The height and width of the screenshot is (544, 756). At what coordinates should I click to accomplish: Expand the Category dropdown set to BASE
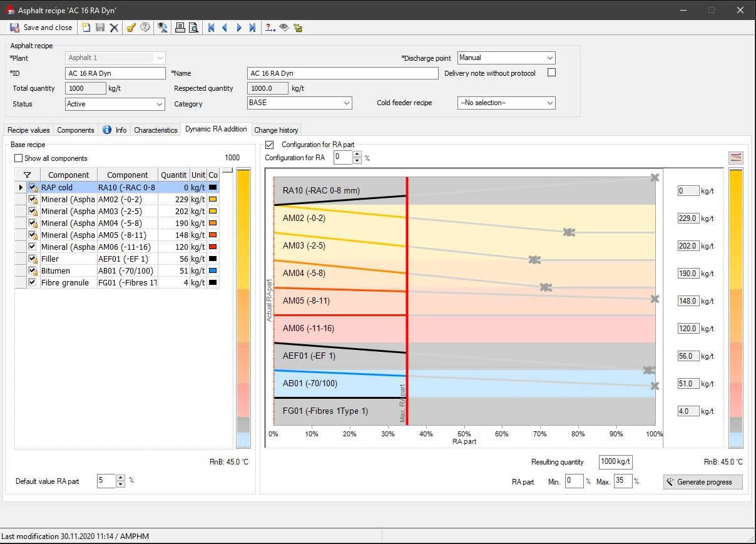[300, 103]
